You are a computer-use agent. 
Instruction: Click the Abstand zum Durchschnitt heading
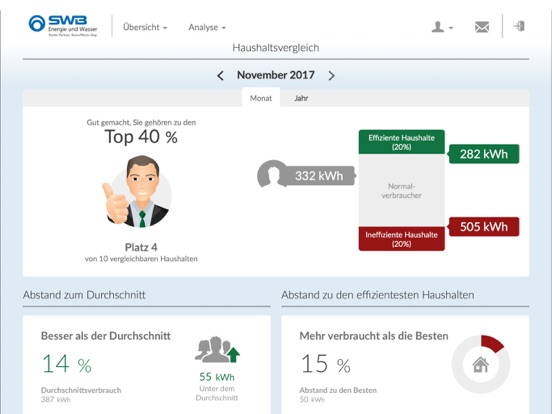(84, 295)
